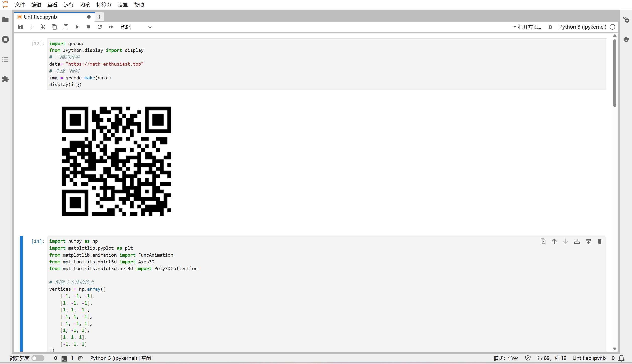The height and width of the screenshot is (364, 632).
Task: Close Untitled.ipynb tab via unsaved dot
Action: click(89, 17)
